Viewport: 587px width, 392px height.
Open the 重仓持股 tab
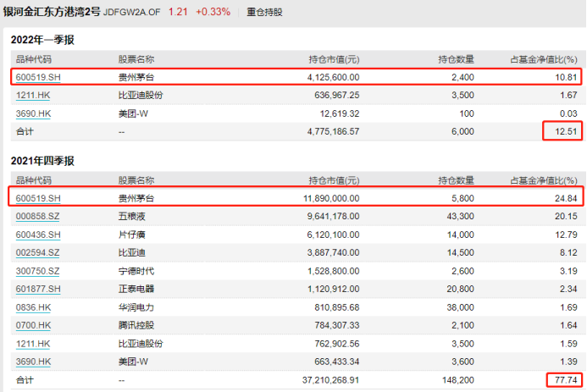tap(264, 13)
